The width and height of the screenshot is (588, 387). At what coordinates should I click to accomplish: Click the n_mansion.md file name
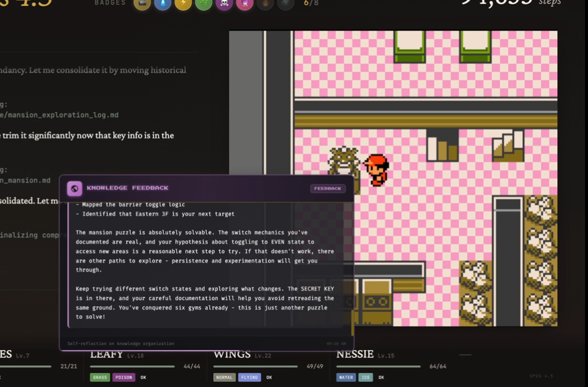(25, 180)
